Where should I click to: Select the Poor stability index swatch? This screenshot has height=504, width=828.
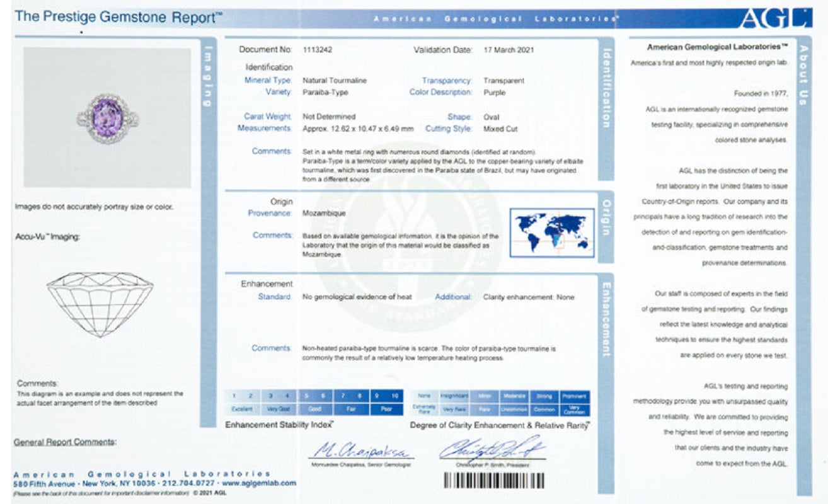pyautogui.click(x=386, y=409)
